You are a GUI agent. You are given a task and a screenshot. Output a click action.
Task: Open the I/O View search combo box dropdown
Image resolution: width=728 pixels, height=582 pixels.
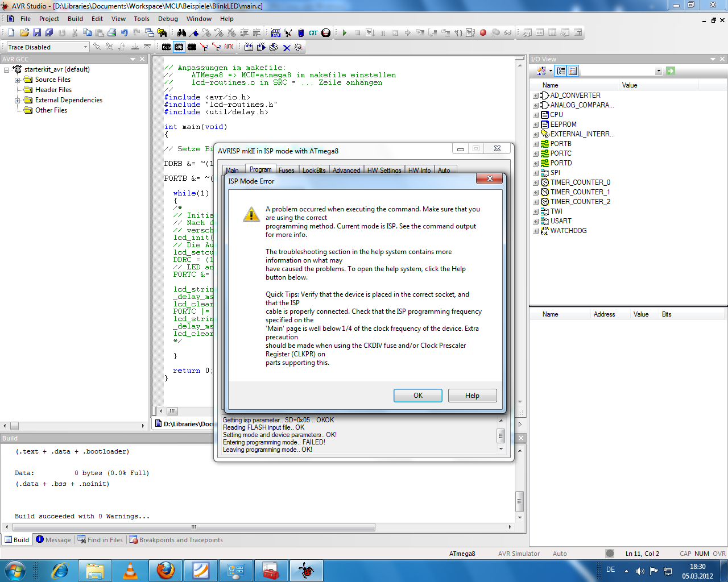tap(659, 71)
